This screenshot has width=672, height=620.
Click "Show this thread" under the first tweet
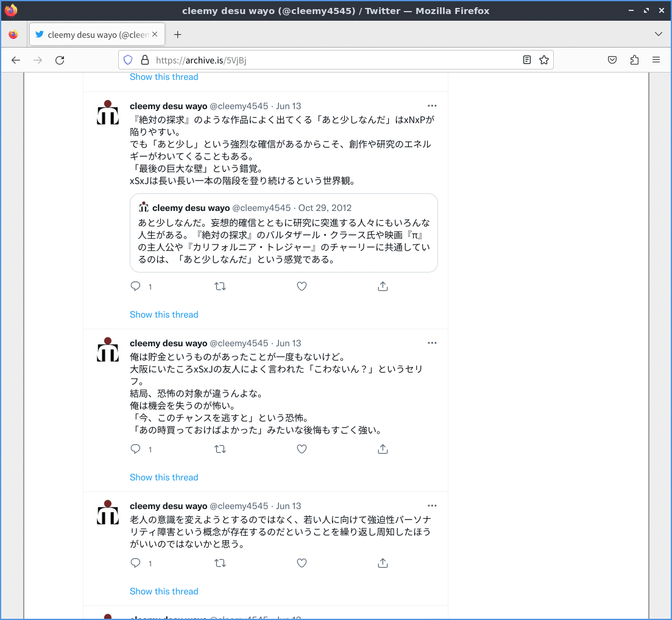[163, 314]
